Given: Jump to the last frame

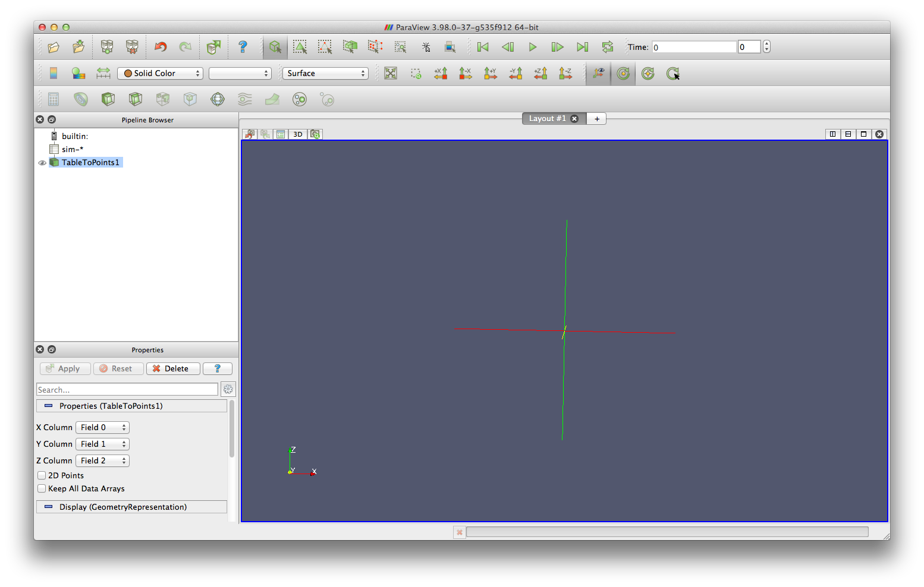Looking at the screenshot, I should (582, 47).
